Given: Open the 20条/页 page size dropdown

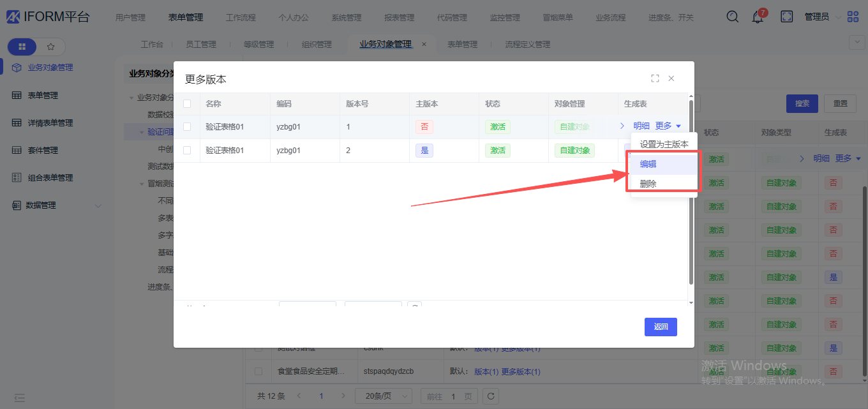Looking at the screenshot, I should [x=383, y=396].
